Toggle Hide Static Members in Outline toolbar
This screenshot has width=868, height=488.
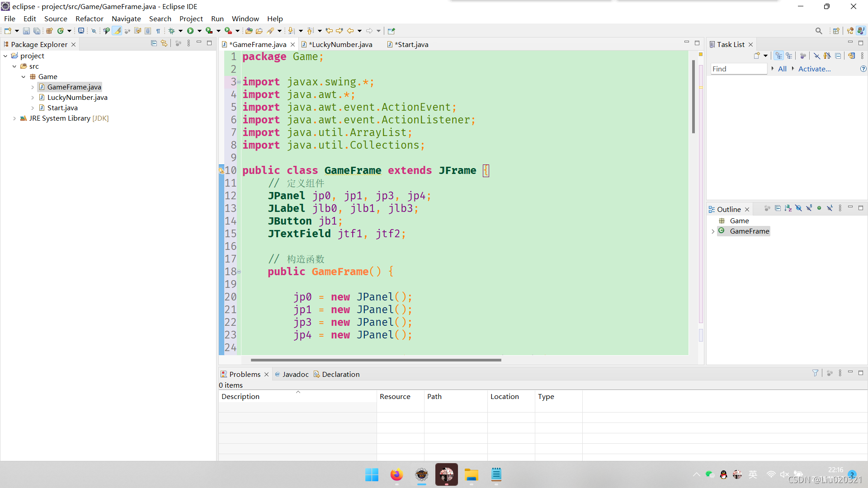[x=809, y=208]
